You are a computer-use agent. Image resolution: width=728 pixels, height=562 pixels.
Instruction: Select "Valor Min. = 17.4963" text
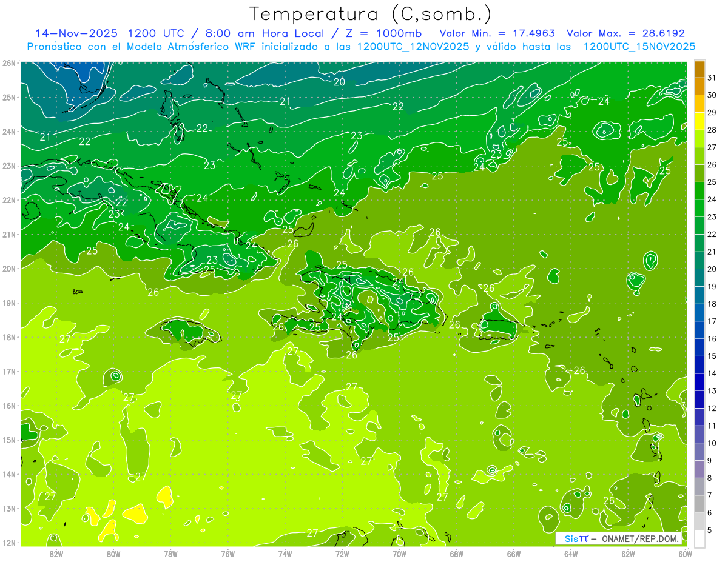pyautogui.click(x=496, y=33)
